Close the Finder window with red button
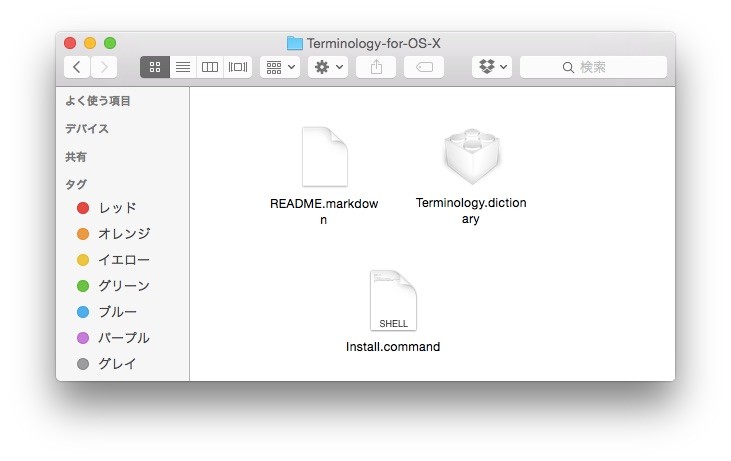The image size is (731, 461). click(70, 43)
